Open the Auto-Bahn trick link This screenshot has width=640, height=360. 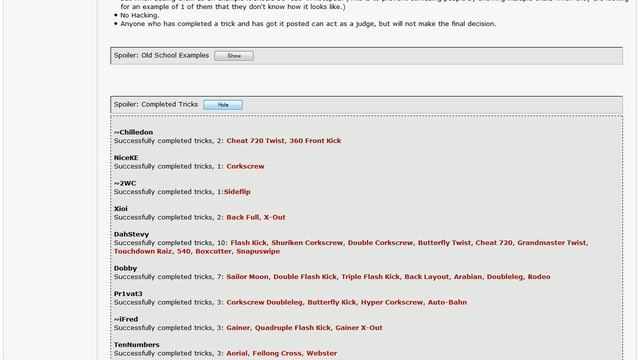[447, 302]
